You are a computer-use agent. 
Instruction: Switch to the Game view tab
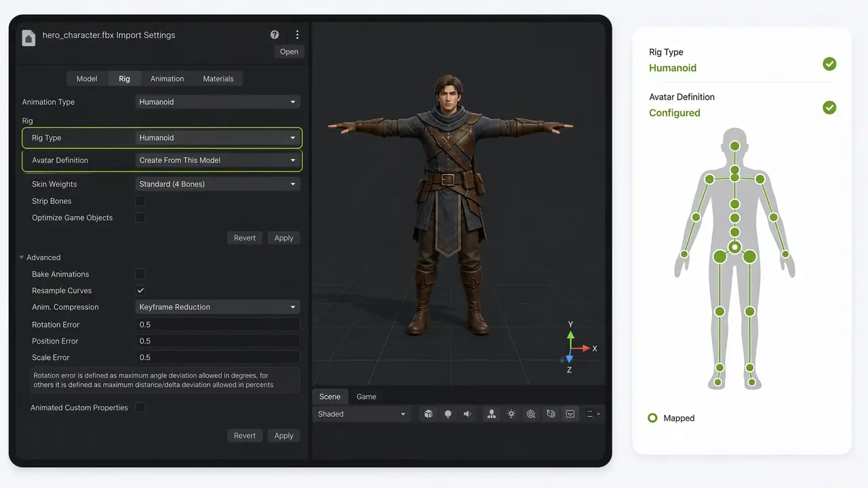coord(366,396)
